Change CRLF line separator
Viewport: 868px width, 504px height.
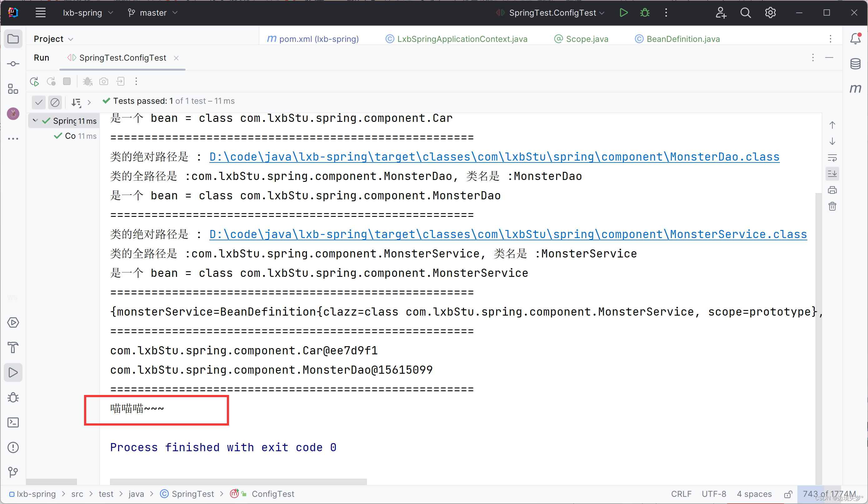tap(681, 494)
